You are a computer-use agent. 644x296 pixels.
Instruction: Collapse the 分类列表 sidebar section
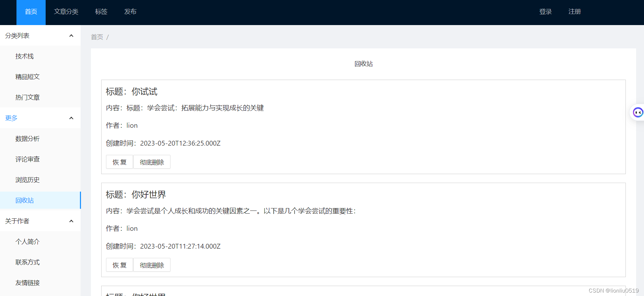40,35
